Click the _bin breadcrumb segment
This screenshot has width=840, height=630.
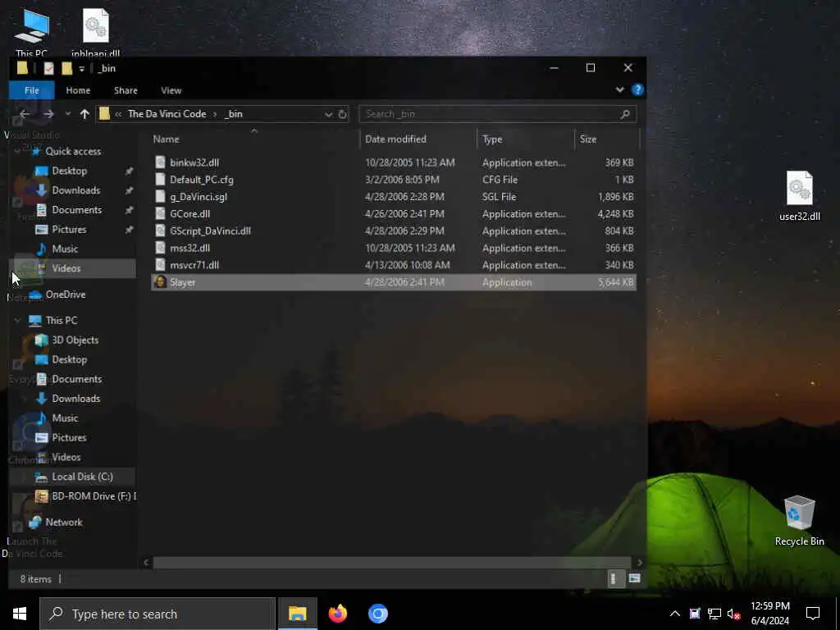click(x=234, y=114)
